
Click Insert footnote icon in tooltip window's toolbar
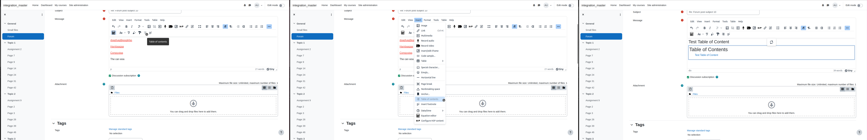(x=151, y=33)
